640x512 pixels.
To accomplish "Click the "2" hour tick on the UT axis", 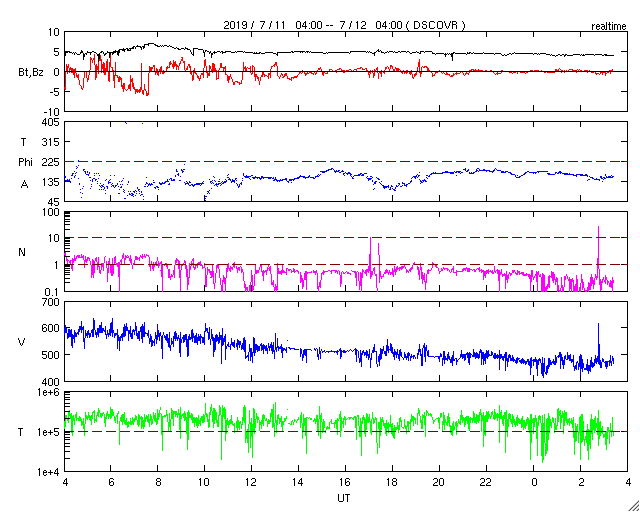I will point(580,482).
